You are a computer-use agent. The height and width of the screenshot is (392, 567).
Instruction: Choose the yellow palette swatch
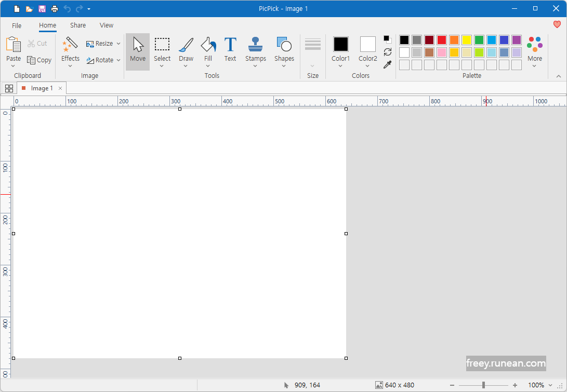(467, 40)
